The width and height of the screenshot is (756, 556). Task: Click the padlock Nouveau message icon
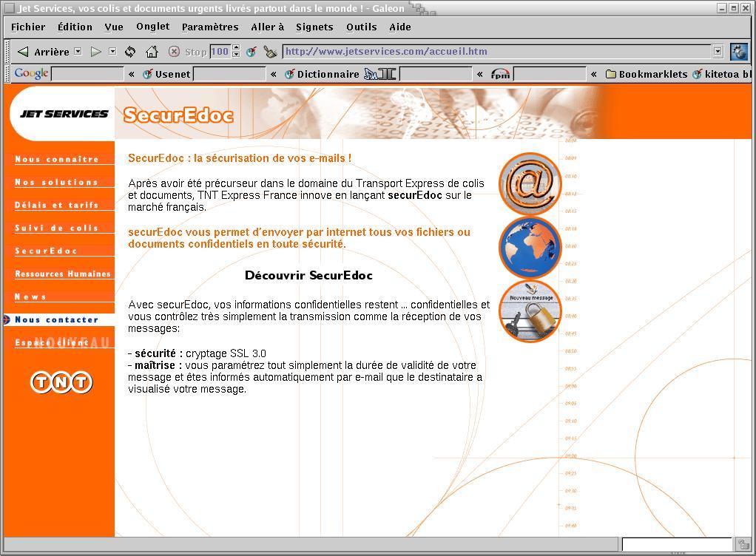click(530, 311)
